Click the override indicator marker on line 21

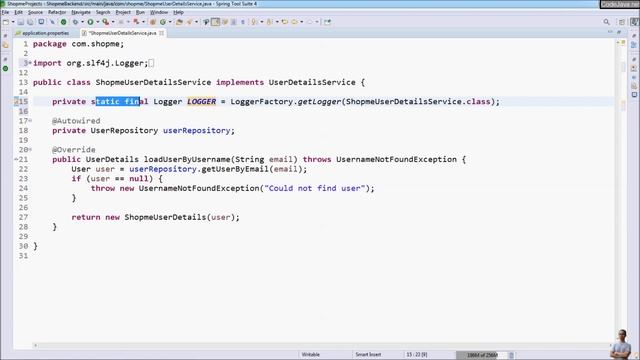pyautogui.click(x=16, y=159)
